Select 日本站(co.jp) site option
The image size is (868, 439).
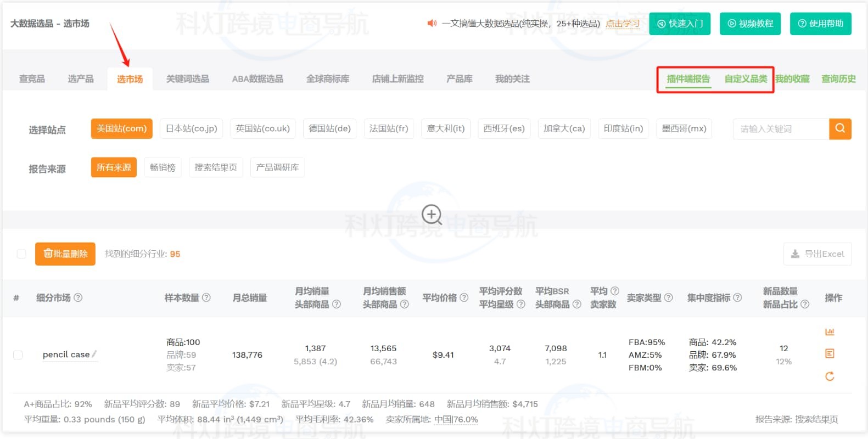[x=192, y=129]
